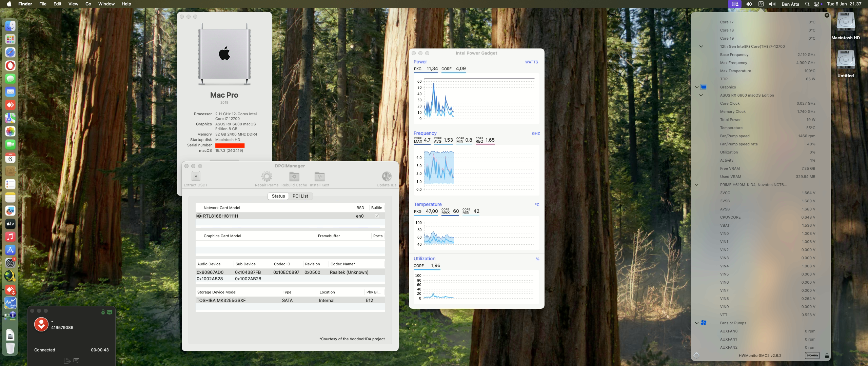
Task: Select the Repair Perms gear icon
Action: tap(267, 176)
